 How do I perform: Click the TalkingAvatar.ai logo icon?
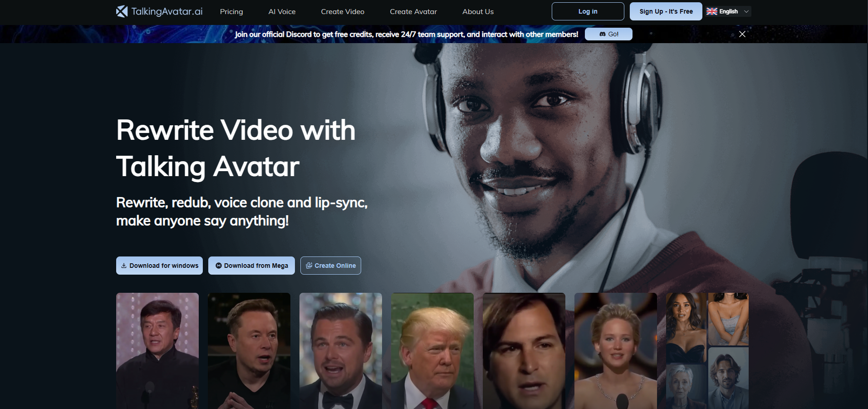(x=122, y=11)
